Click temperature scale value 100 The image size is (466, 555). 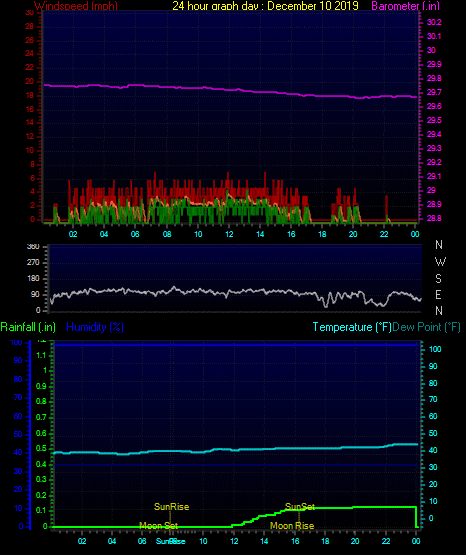click(x=435, y=349)
